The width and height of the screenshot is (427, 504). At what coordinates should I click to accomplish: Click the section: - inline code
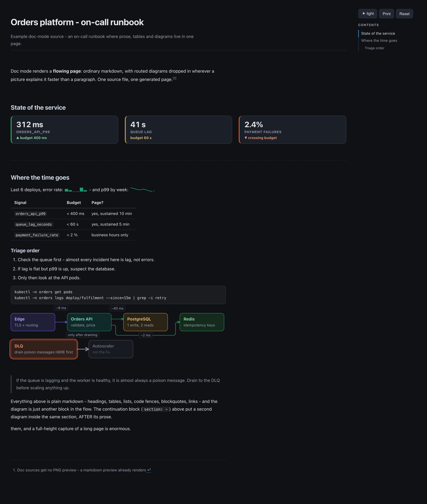click(156, 409)
